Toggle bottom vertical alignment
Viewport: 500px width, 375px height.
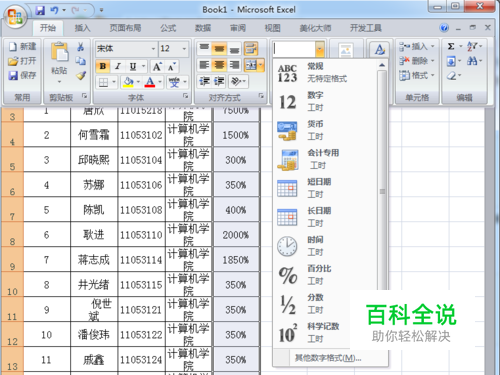(x=234, y=49)
